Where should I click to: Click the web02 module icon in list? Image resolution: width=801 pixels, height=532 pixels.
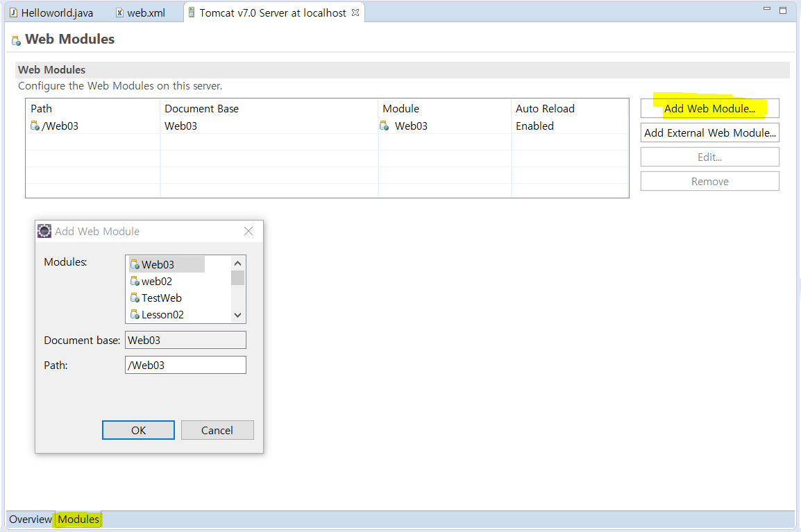point(135,282)
